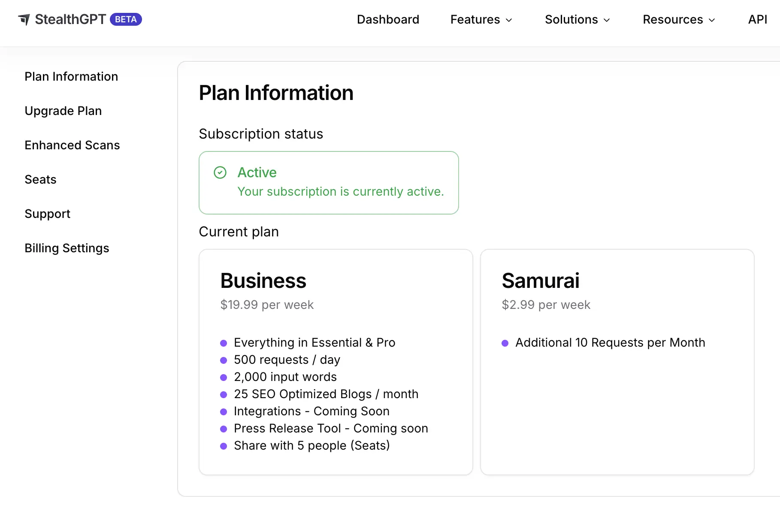Click the "Subscription status" label

point(261,134)
